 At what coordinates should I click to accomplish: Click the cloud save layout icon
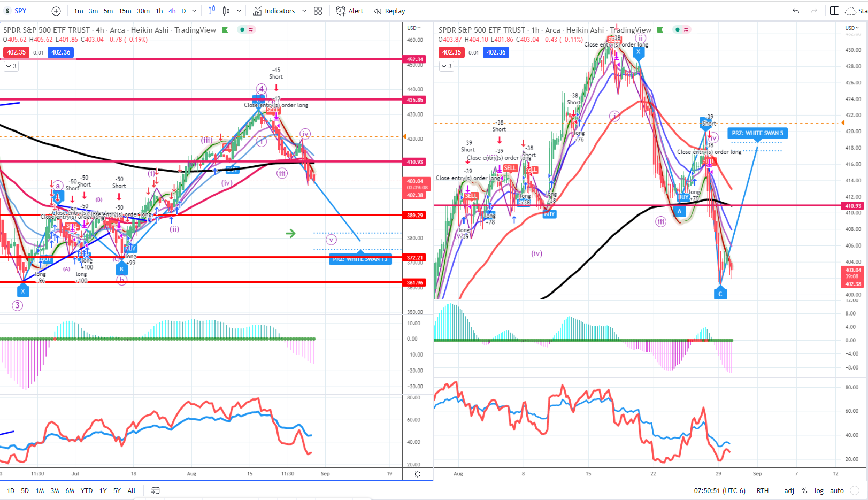click(x=850, y=11)
